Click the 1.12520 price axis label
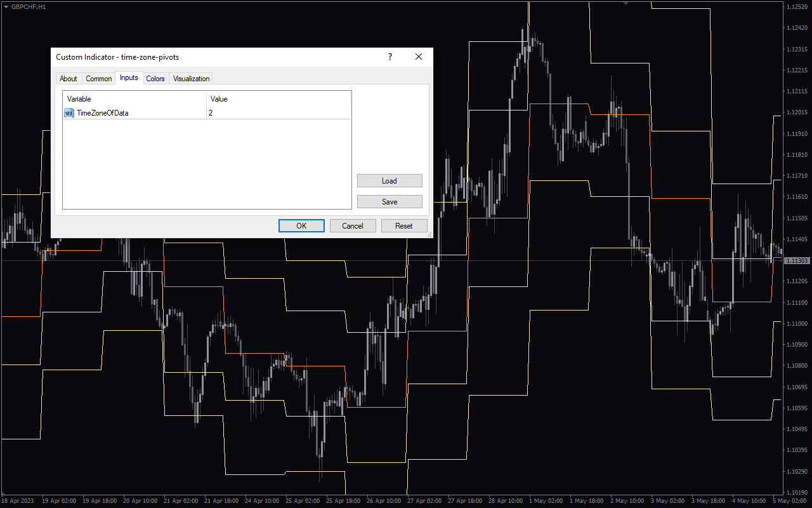 click(797, 7)
